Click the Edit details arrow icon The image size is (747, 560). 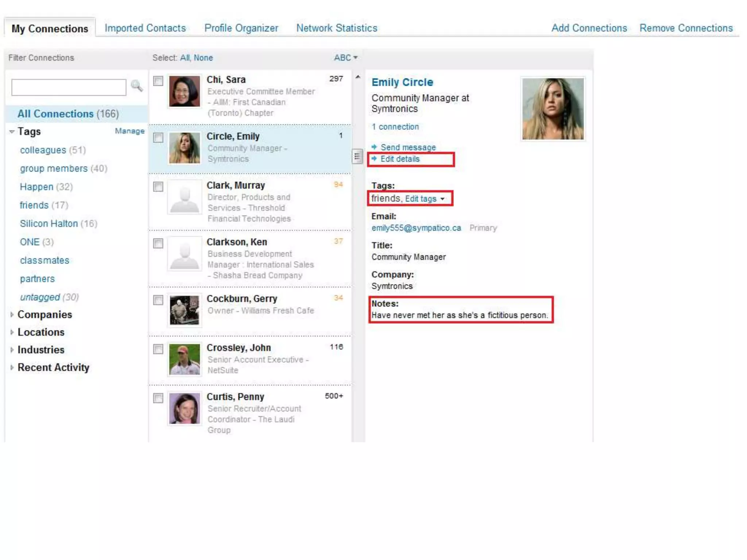pos(374,159)
